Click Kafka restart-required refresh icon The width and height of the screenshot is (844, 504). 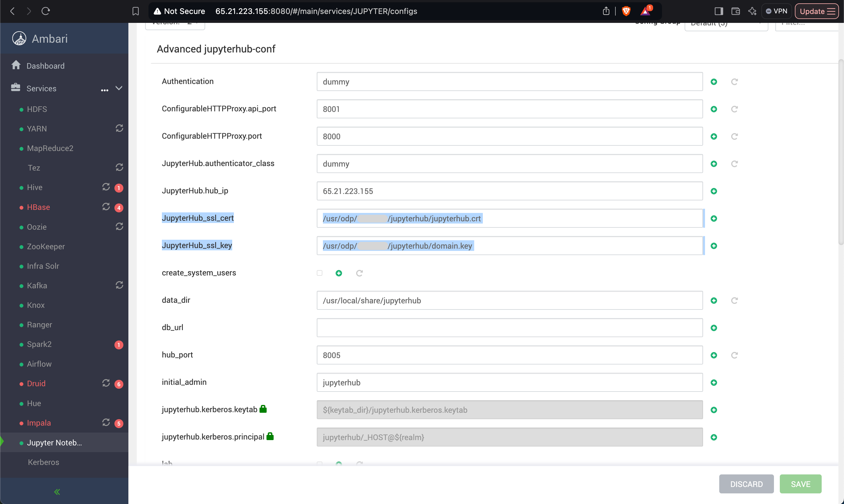pyautogui.click(x=119, y=285)
